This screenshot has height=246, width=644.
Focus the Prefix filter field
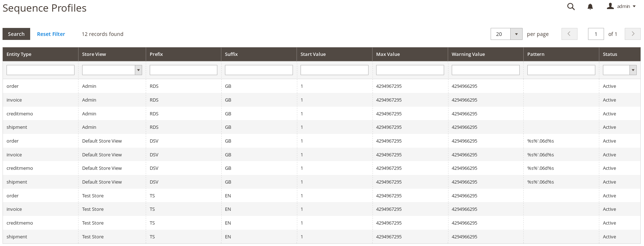pos(184,70)
